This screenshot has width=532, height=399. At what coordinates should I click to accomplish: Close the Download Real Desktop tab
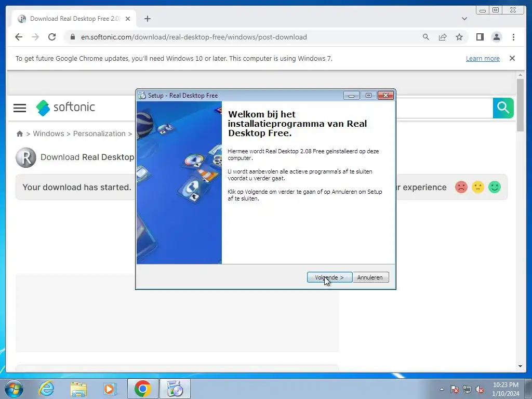pos(128,19)
